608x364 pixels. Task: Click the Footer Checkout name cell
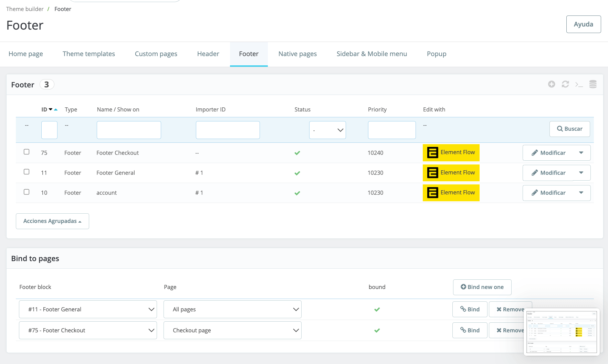coord(117,153)
